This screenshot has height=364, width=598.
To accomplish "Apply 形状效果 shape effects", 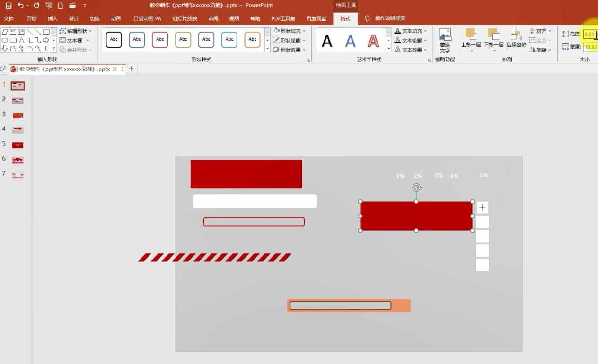I will 289,49.
